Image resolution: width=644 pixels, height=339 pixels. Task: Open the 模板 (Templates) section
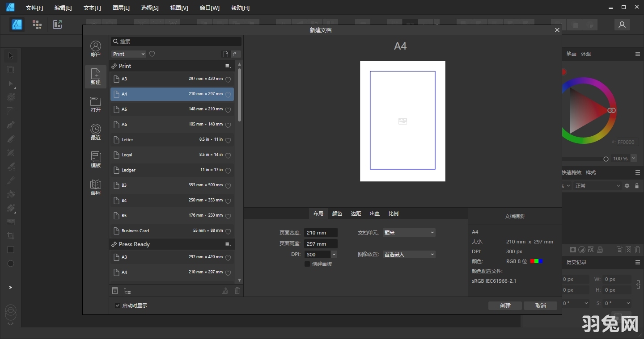tap(95, 159)
